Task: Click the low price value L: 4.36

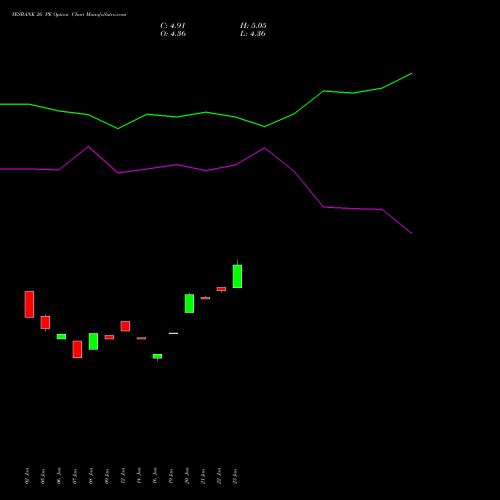Action: tap(253, 34)
